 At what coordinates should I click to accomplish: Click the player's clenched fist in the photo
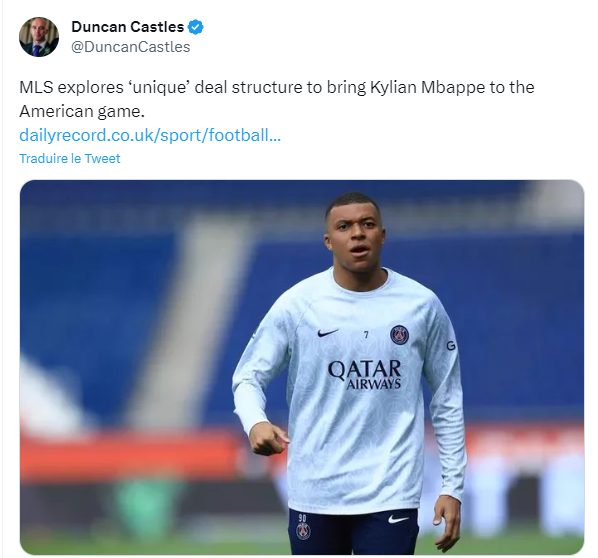pyautogui.click(x=267, y=438)
